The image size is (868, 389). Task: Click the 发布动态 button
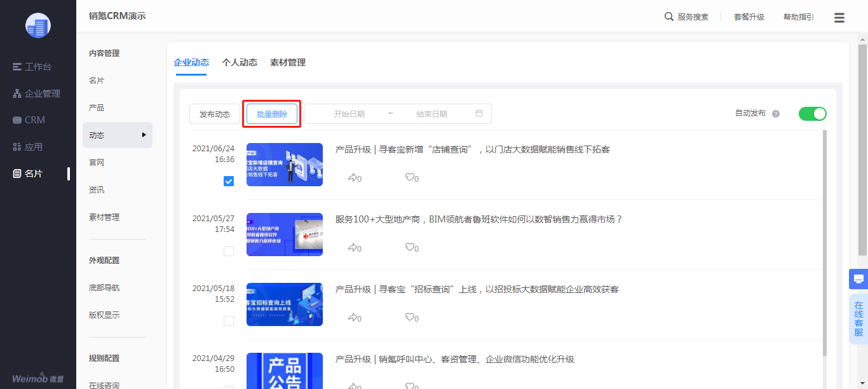215,114
